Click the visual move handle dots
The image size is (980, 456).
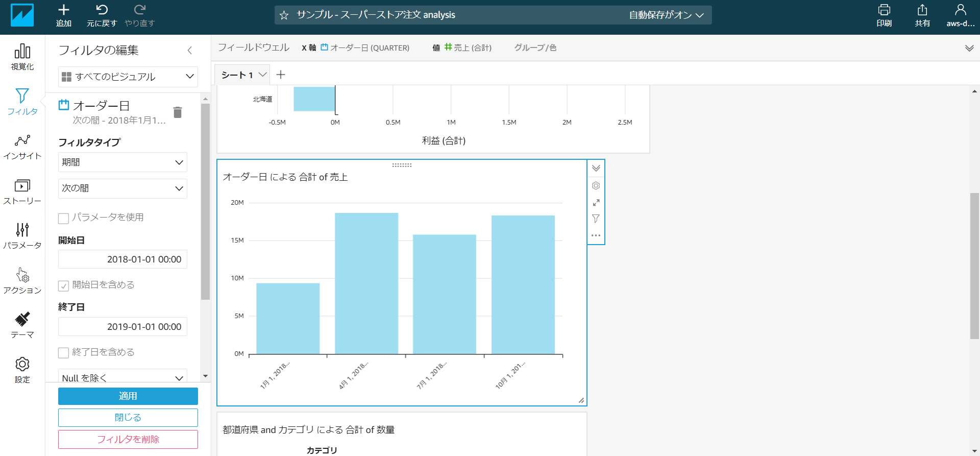402,165
